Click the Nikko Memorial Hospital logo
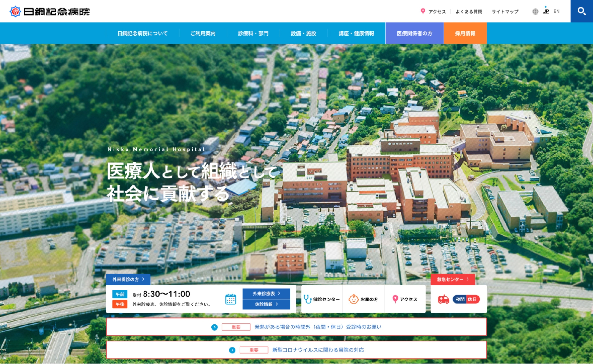 point(50,12)
